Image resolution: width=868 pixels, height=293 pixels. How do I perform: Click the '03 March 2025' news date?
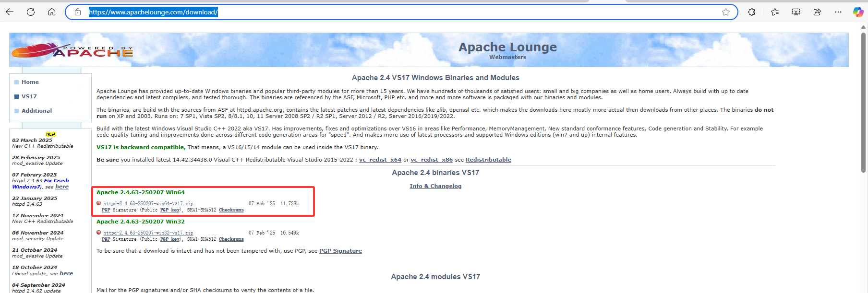coord(32,141)
